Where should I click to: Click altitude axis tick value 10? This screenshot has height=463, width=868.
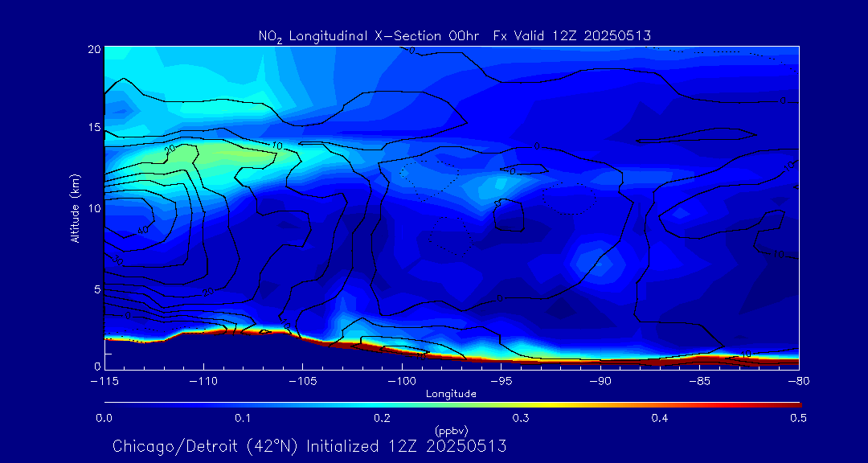click(93, 208)
